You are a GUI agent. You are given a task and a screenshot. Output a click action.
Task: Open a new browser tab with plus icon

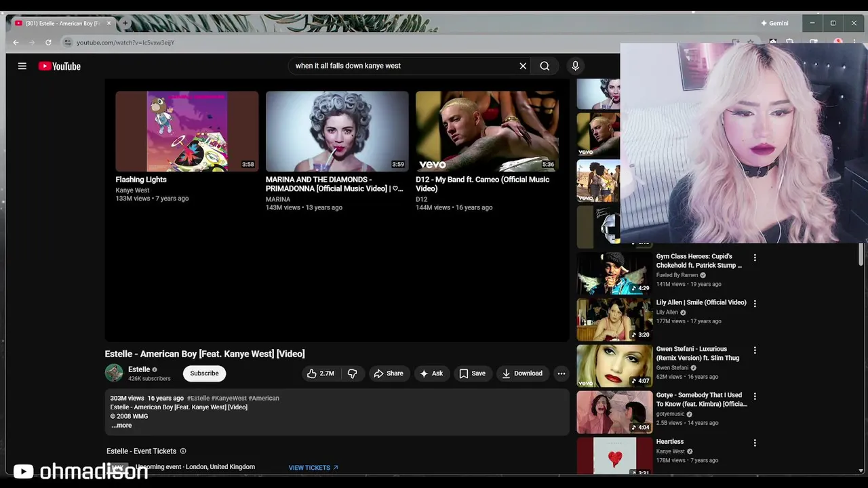pos(125,23)
